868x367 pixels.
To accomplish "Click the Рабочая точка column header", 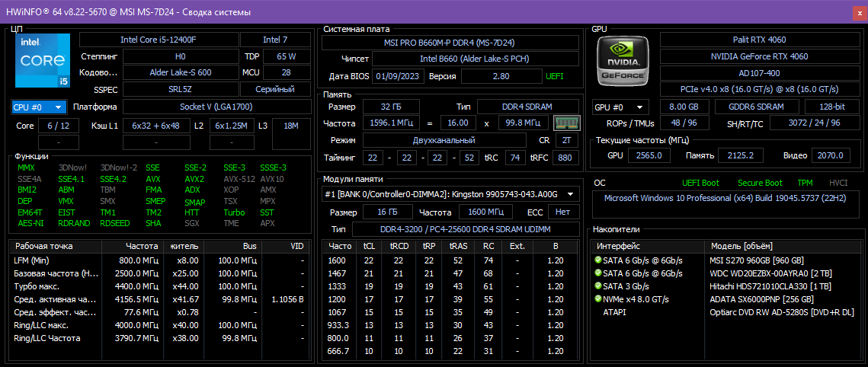I will [56, 246].
